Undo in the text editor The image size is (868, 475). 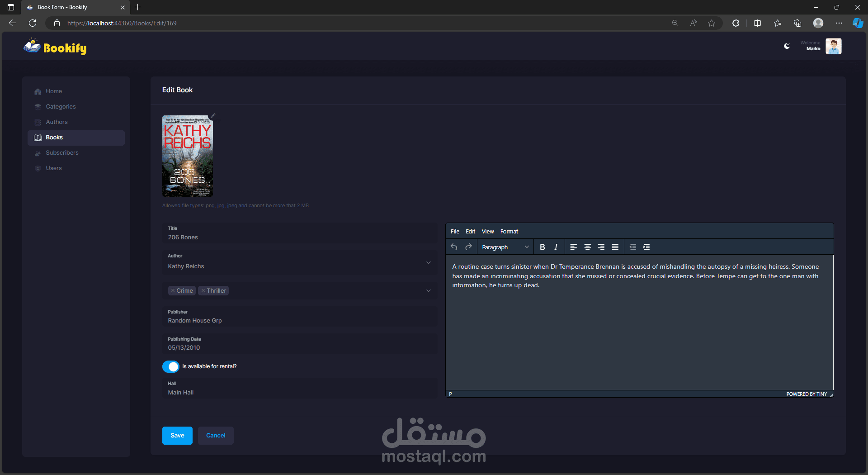pos(454,247)
